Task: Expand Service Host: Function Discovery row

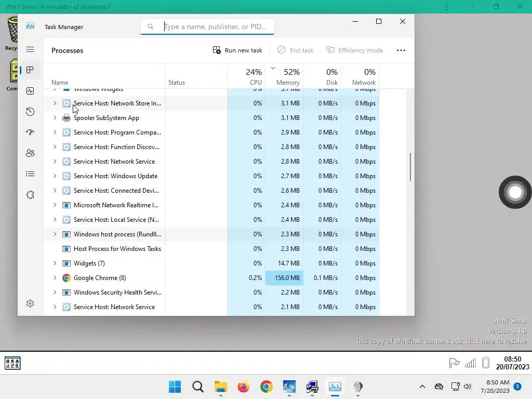Action: pos(55,147)
